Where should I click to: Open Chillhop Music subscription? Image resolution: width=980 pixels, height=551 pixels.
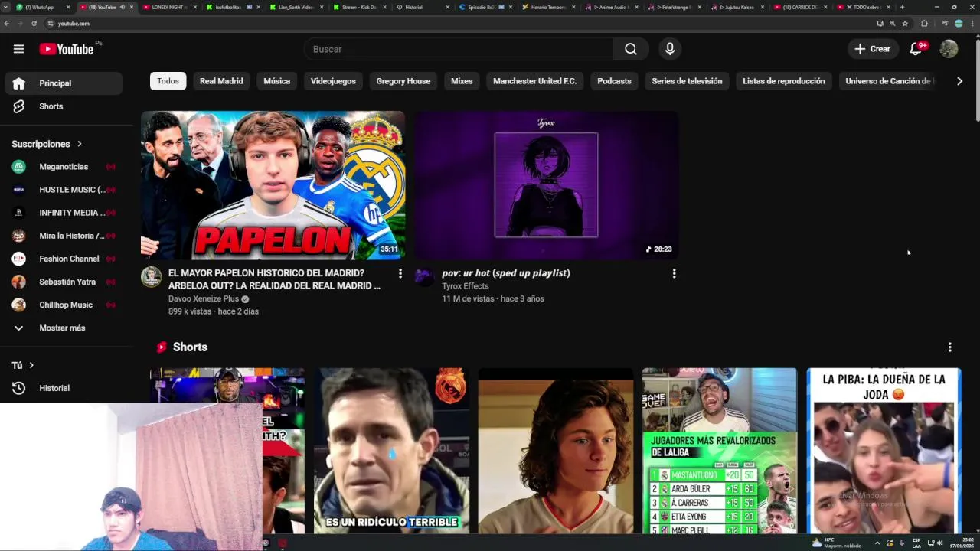click(64, 305)
